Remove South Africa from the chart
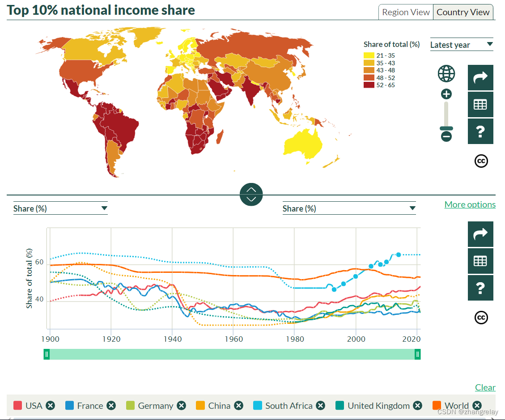Viewport: 505px width, 420px height. (320, 406)
